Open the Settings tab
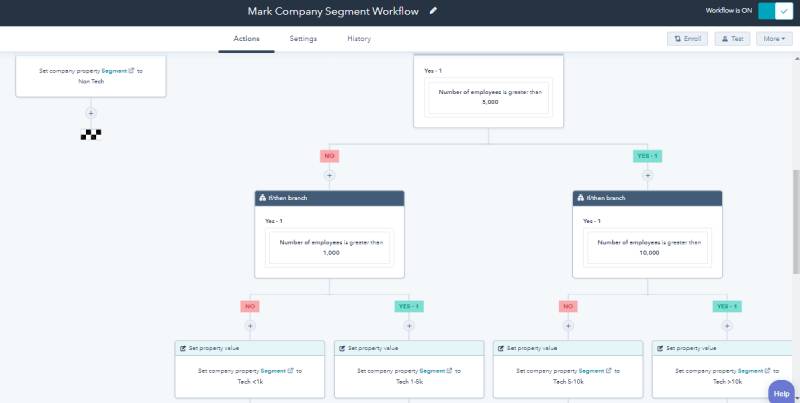This screenshot has height=403, width=800. pos(303,39)
